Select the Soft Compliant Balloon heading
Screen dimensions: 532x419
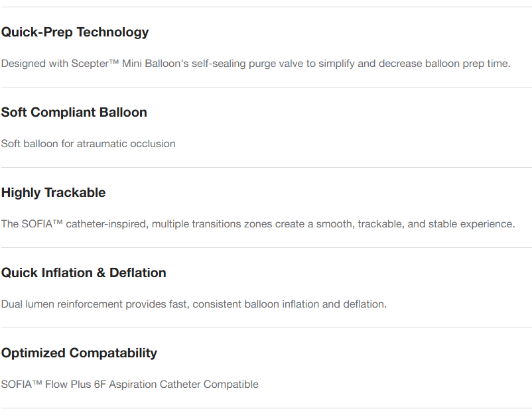(74, 113)
